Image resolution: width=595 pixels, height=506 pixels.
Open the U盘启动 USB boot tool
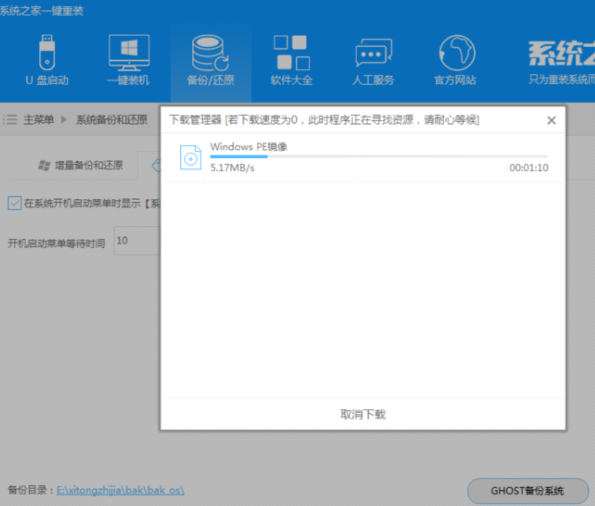(47, 60)
